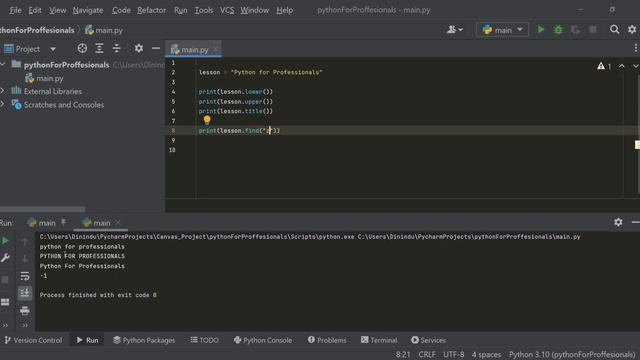Viewport: 640px width, 360px height.
Task: Open the Run menu
Action: [180, 10]
